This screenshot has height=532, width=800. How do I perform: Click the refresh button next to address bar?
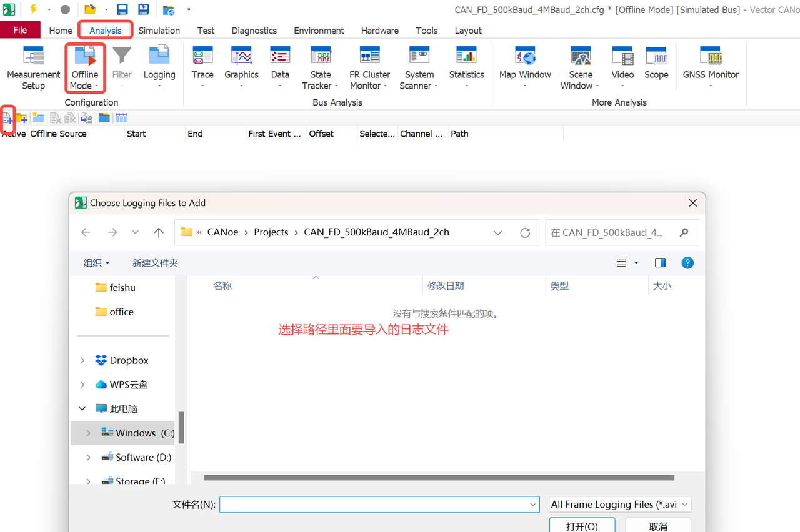[525, 232]
